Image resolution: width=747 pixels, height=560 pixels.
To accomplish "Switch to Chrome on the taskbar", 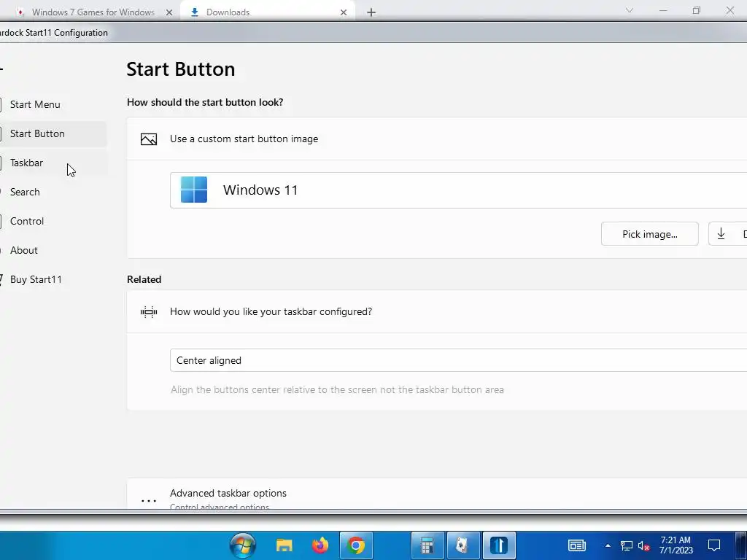I will [x=356, y=545].
